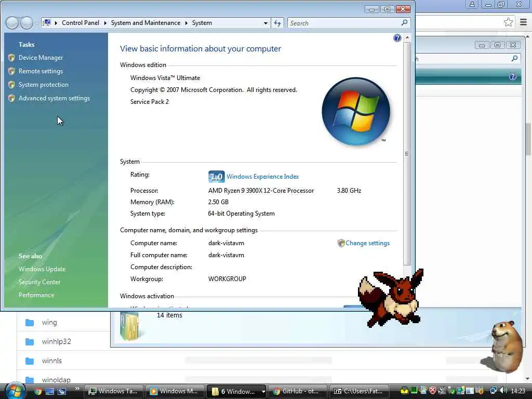This screenshot has width=532, height=399.
Task: Expand arrow after System and Maintenance breadcrumb
Action: point(187,23)
